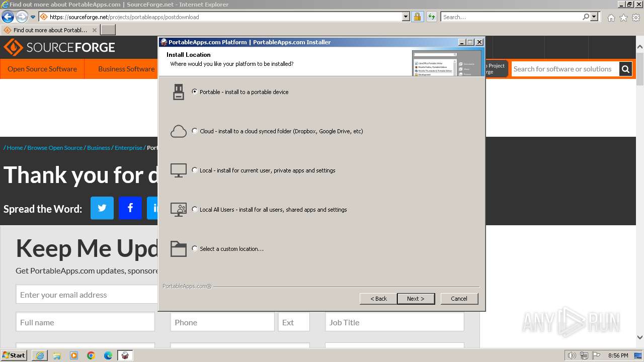The image size is (644, 362).
Task: Click the USB drive icon in installer
Action: 179,92
